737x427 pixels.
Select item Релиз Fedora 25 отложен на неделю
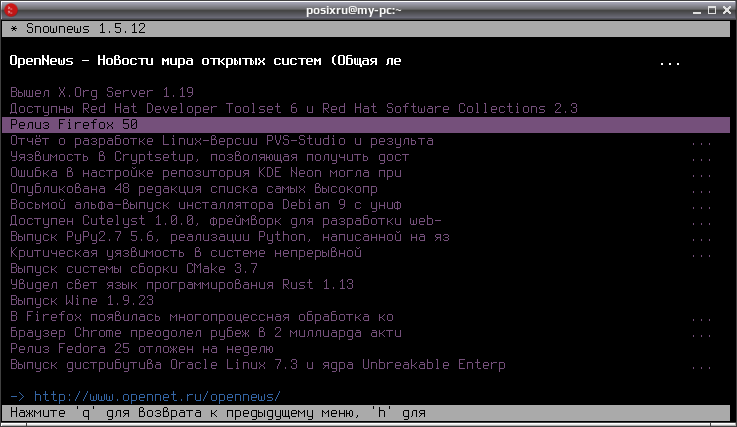pyautogui.click(x=141, y=348)
